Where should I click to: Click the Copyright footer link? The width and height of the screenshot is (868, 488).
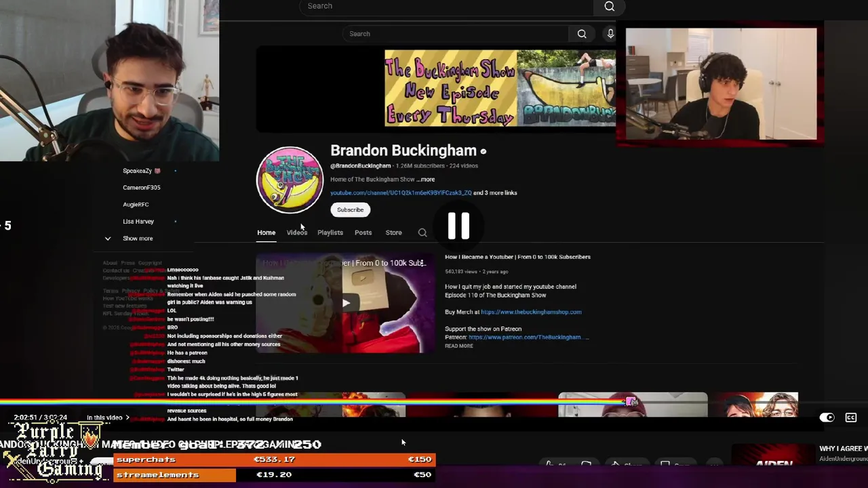click(x=150, y=263)
